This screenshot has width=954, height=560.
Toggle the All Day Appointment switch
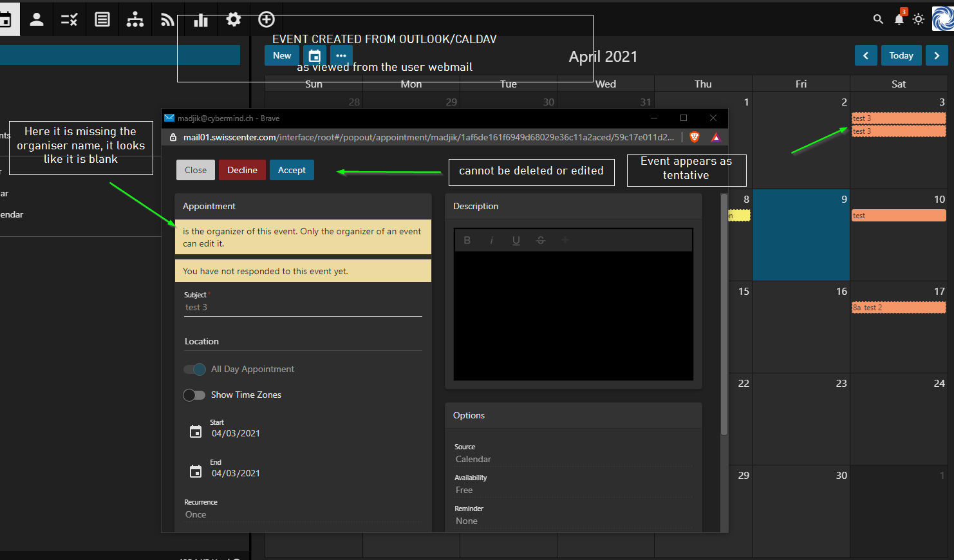(x=194, y=369)
